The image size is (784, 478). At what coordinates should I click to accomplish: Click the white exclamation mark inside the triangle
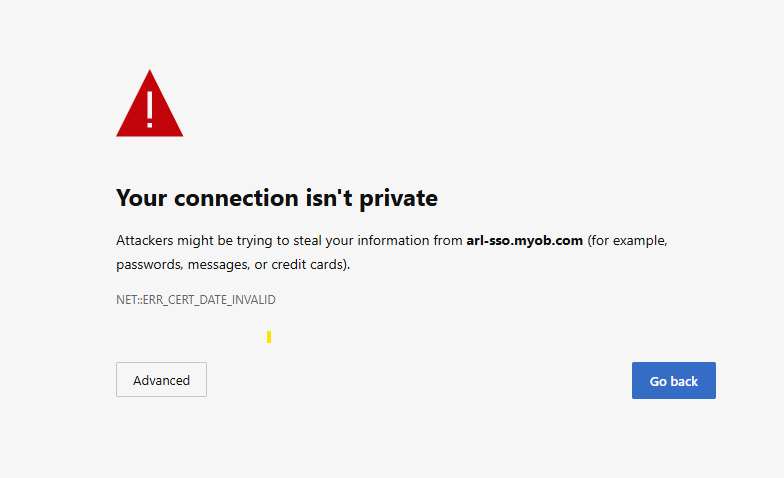tap(150, 109)
